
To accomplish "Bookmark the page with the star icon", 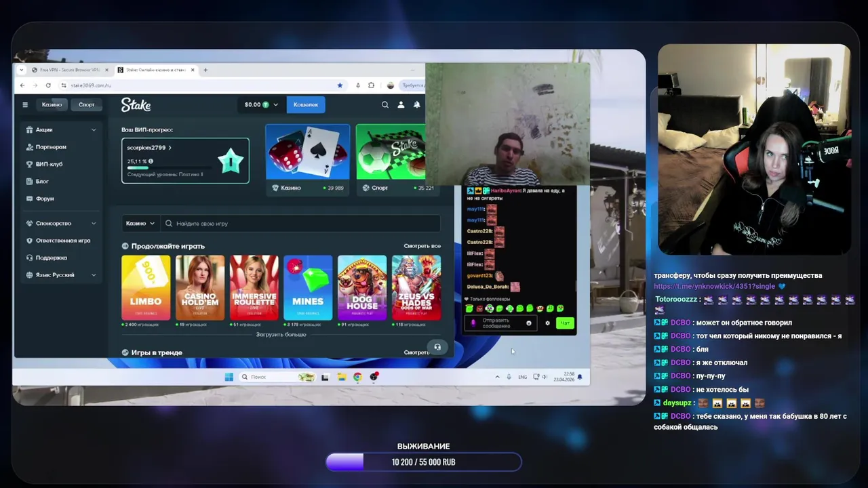I will [340, 85].
